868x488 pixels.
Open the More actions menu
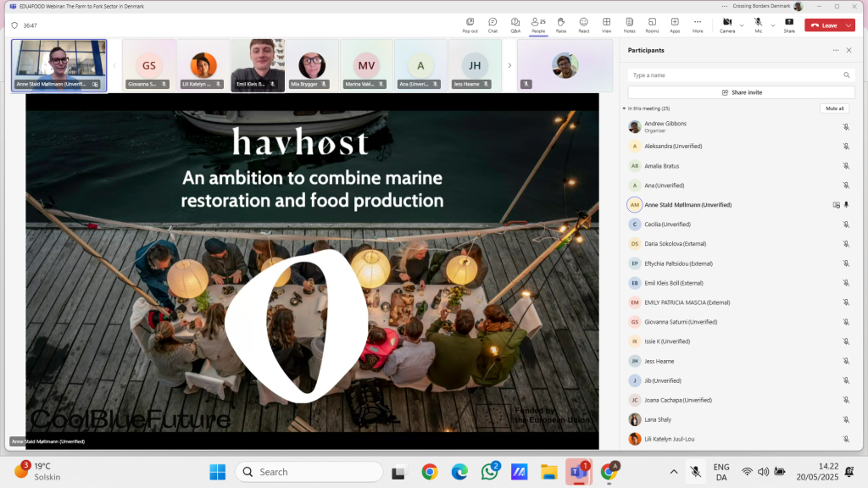tap(698, 25)
